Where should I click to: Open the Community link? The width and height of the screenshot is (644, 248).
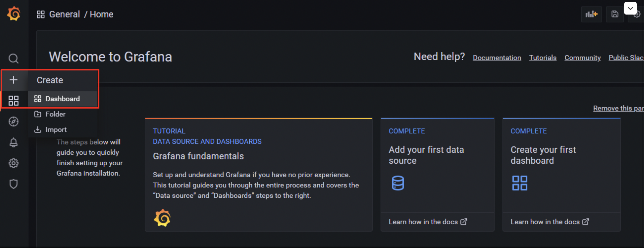583,58
